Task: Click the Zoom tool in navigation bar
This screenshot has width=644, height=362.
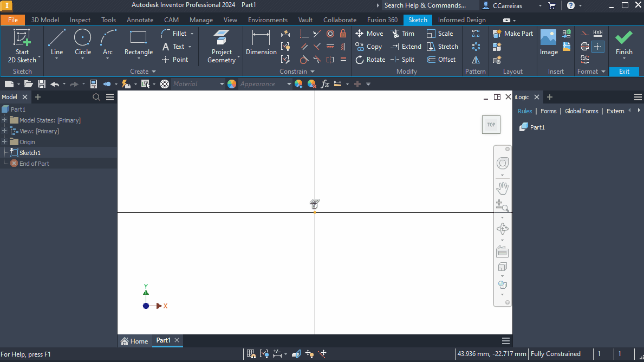Action: click(502, 205)
